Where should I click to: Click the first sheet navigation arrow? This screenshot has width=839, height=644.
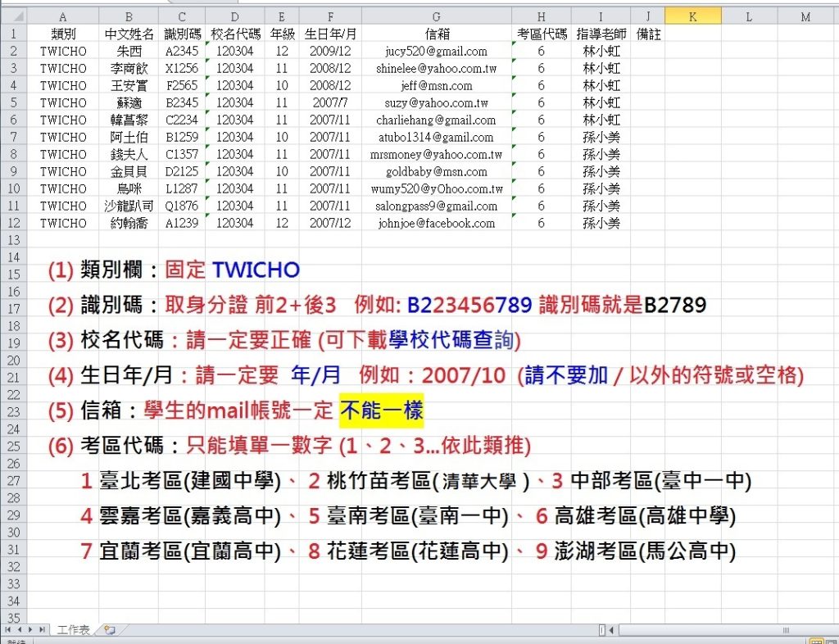[8, 629]
